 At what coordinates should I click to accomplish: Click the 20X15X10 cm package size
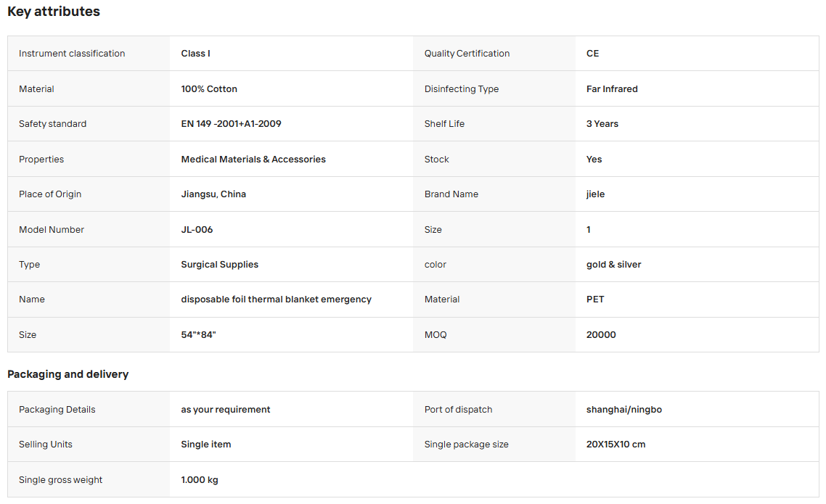pos(616,445)
